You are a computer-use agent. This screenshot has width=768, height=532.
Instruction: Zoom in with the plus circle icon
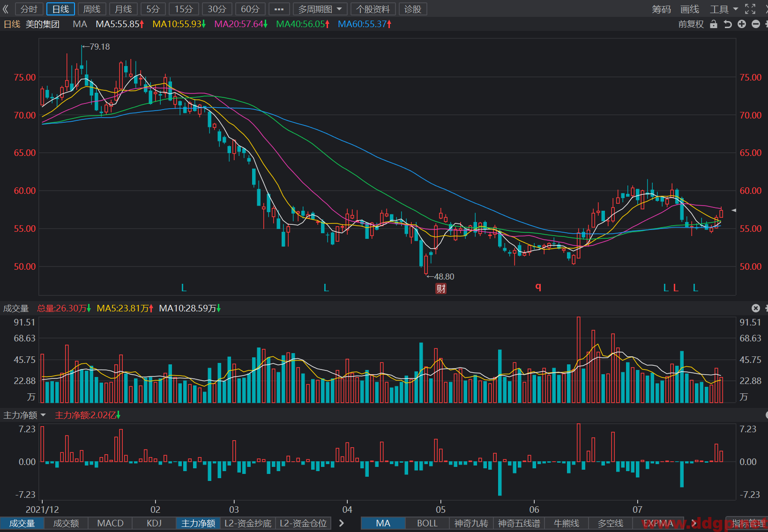pyautogui.click(x=742, y=24)
